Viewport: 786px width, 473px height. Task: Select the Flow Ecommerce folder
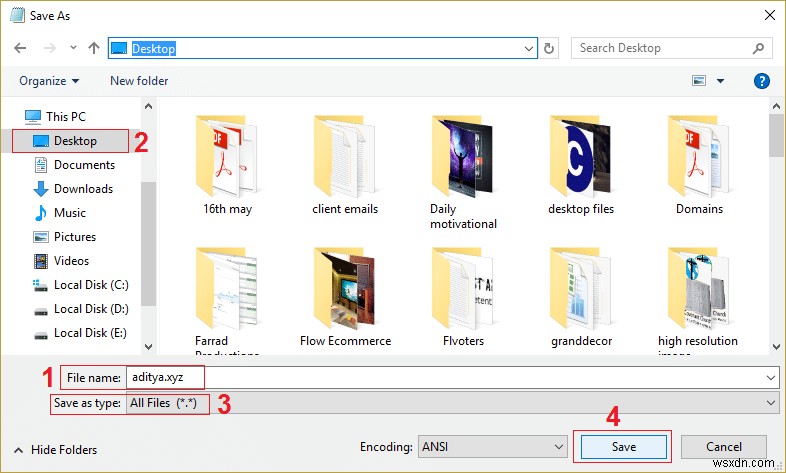point(345,297)
